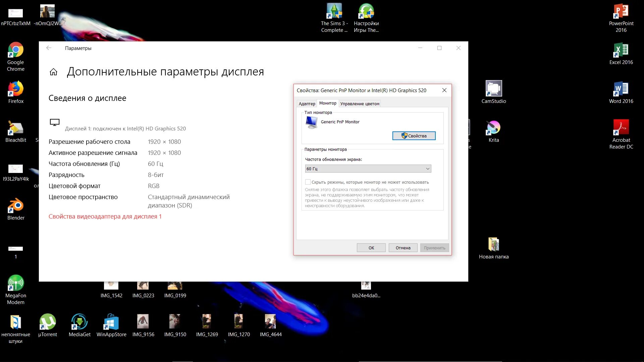Click the home icon in Settings
Viewport: 644px width, 362px height.
pyautogui.click(x=53, y=72)
